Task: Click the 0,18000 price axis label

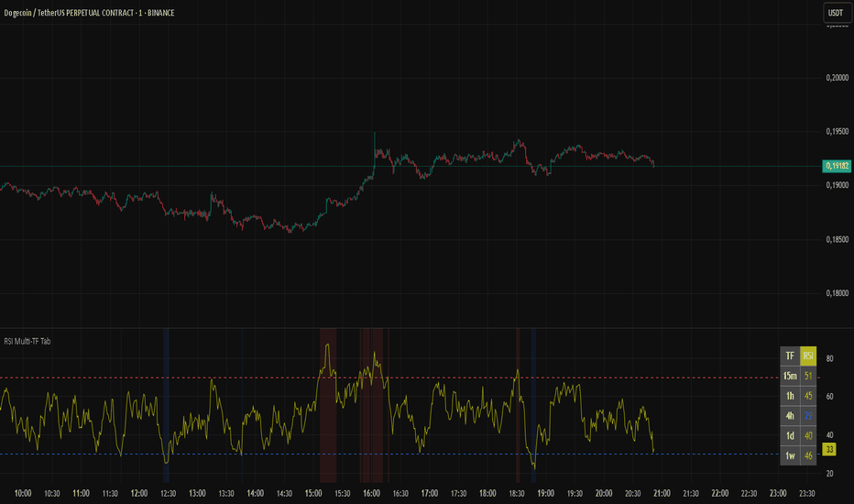Action: tap(838, 293)
